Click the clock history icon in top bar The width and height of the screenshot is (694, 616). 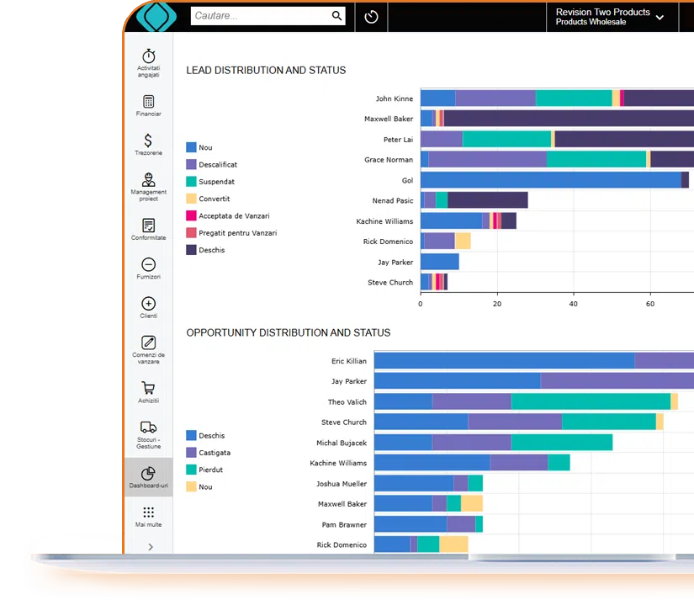372,17
